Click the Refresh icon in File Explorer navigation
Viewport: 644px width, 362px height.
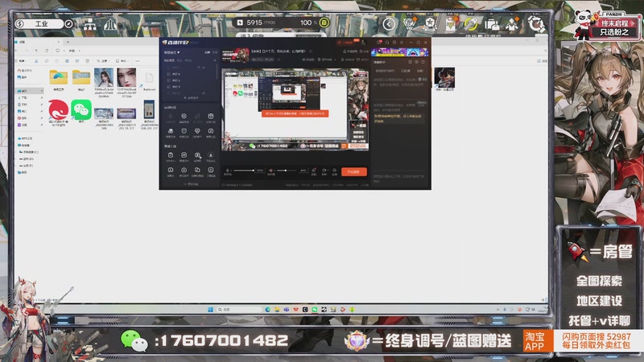(47, 51)
